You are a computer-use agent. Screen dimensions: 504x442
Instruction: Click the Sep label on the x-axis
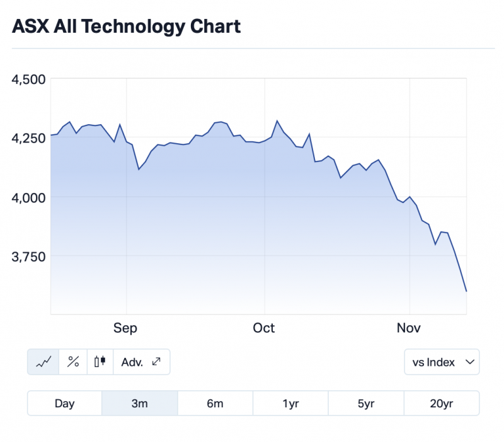125,328
